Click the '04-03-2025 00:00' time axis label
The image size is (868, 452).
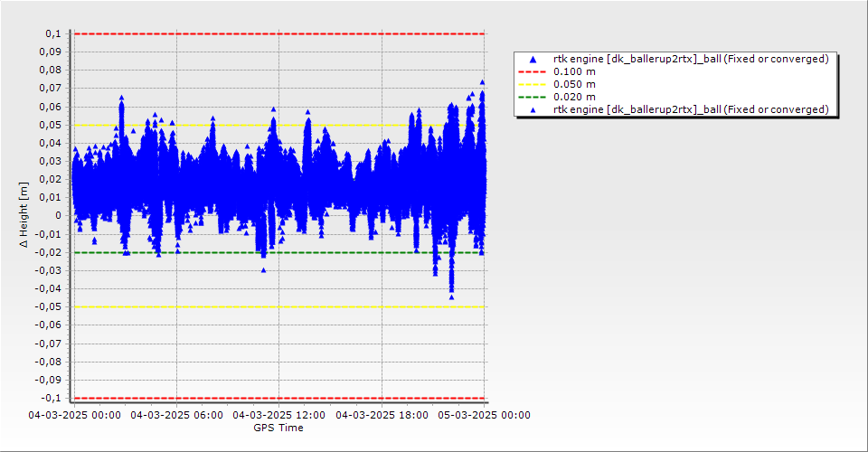[75, 415]
